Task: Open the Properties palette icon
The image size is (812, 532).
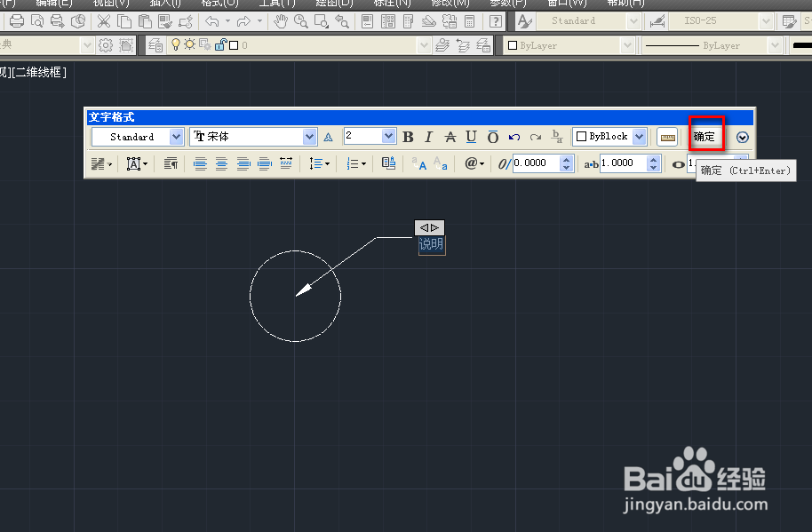Action: tap(367, 21)
